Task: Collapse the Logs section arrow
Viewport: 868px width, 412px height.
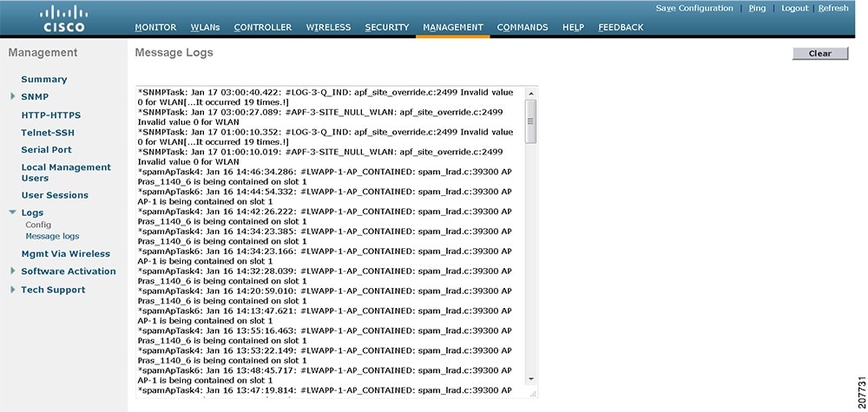Action: pyautogui.click(x=13, y=212)
